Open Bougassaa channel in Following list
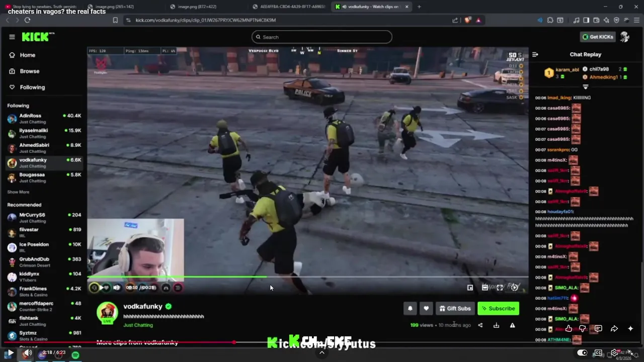This screenshot has width=644, height=362. click(x=44, y=177)
